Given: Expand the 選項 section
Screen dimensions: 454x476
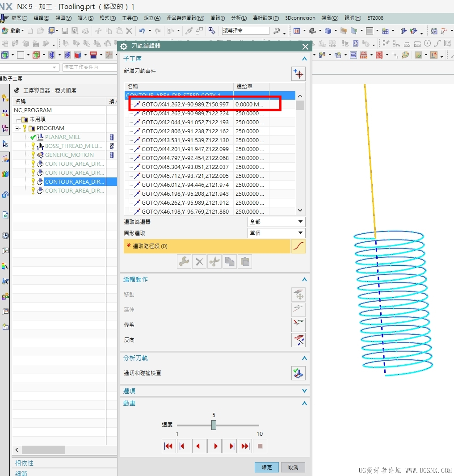Looking at the screenshot, I should pyautogui.click(x=304, y=391).
